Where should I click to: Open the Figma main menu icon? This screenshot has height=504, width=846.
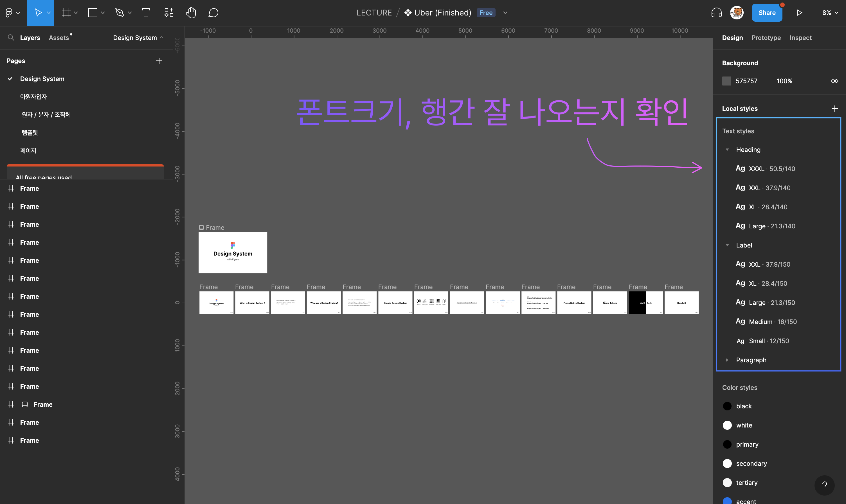pos(9,13)
